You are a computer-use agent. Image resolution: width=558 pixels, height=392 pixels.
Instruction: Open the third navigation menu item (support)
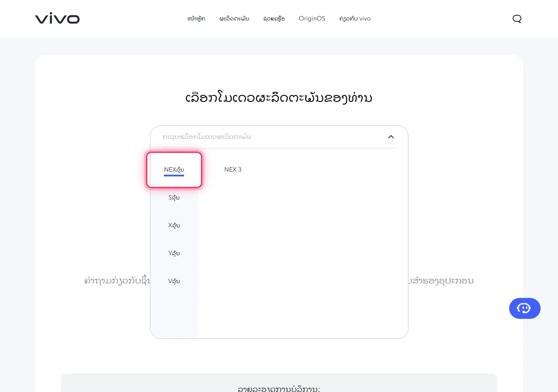[x=274, y=19]
